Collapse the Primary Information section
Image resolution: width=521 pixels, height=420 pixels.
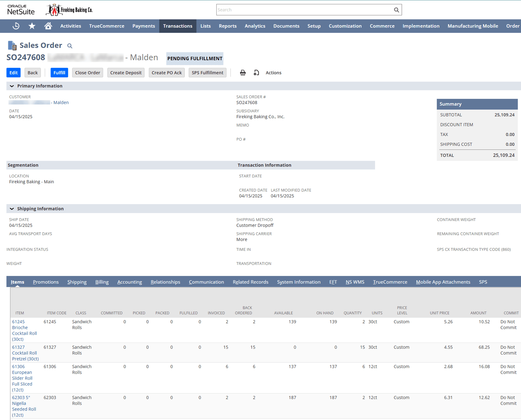pos(12,86)
